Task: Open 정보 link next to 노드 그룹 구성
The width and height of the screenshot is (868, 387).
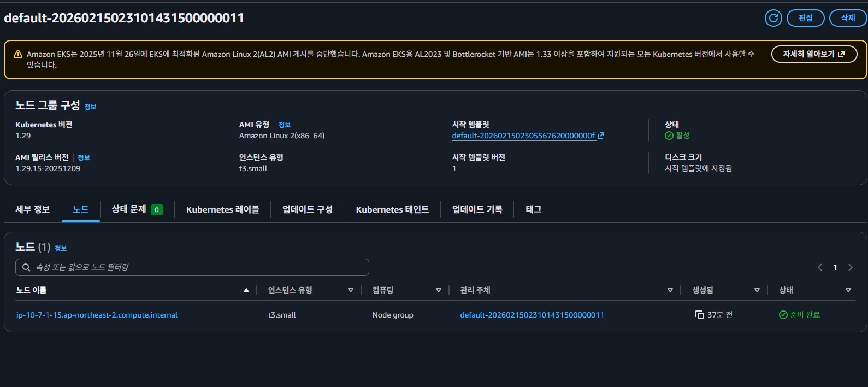Action: 90,107
